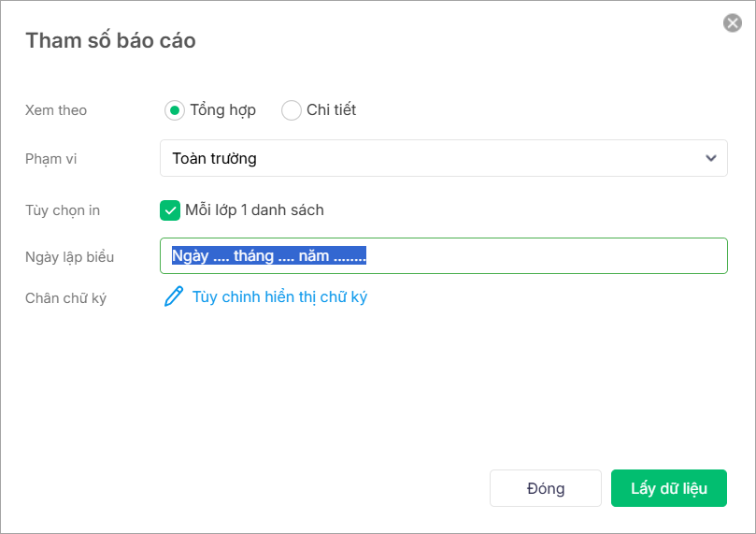The image size is (756, 534).
Task: Click the Ngày lập biểu label
Action: (69, 257)
